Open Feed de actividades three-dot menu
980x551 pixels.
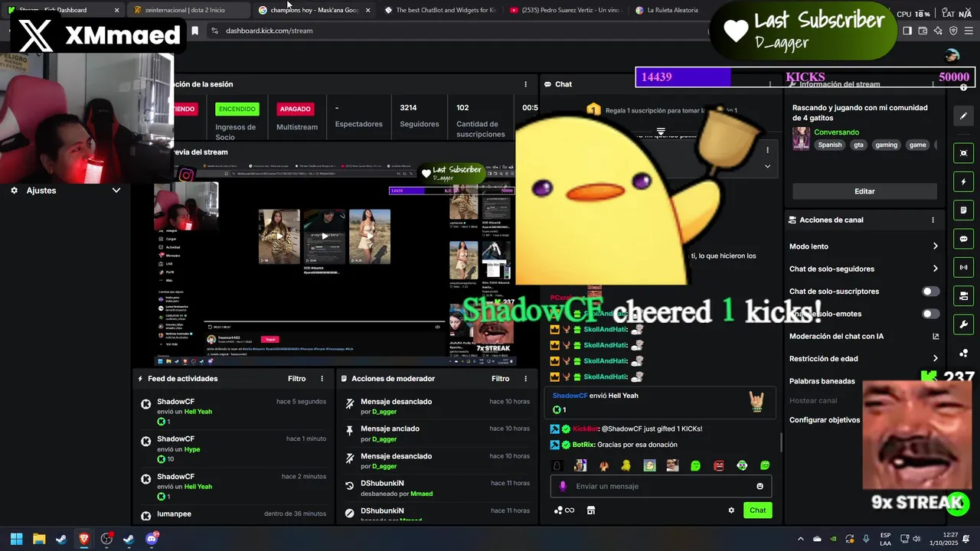(x=322, y=379)
